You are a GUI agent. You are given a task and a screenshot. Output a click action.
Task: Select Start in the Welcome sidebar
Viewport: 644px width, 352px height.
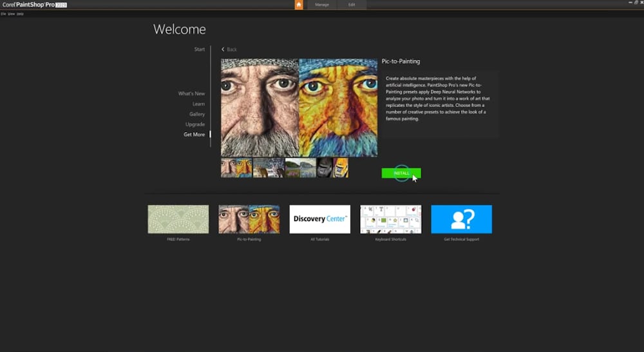click(200, 50)
